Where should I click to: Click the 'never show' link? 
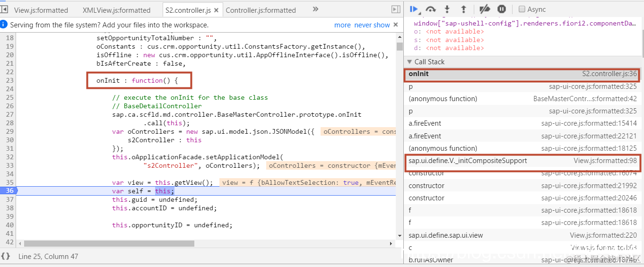click(372, 25)
